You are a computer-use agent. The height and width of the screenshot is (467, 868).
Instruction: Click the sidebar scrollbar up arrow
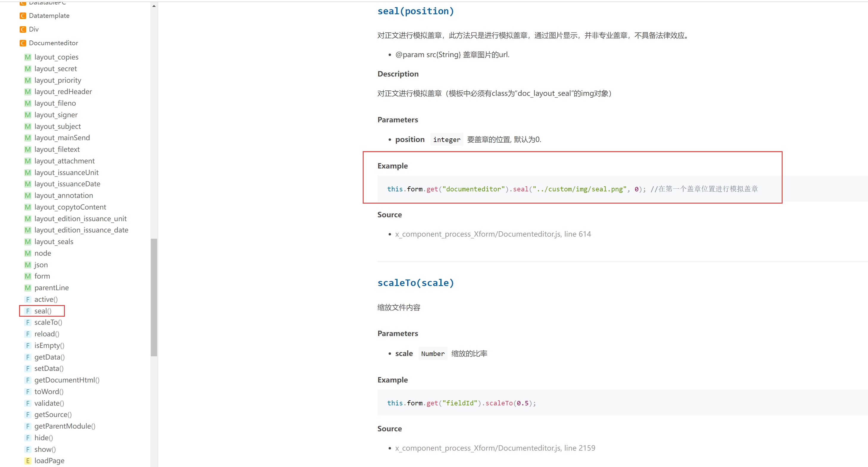click(154, 6)
